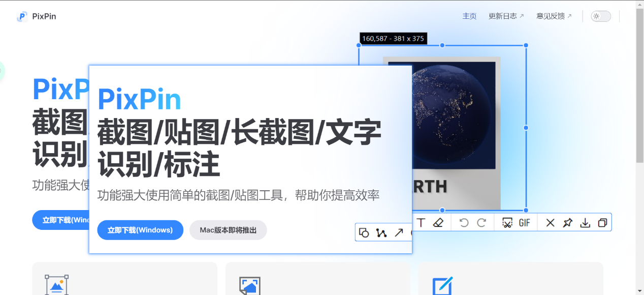Toggle light/dark theme switch

pos(600,16)
